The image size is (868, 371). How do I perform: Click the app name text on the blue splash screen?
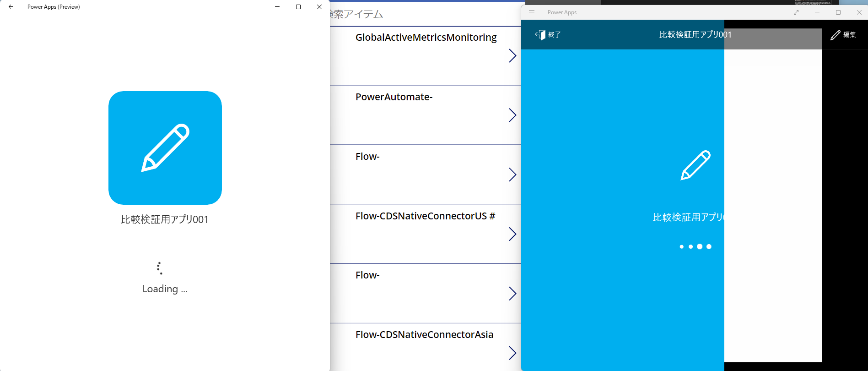pos(688,217)
